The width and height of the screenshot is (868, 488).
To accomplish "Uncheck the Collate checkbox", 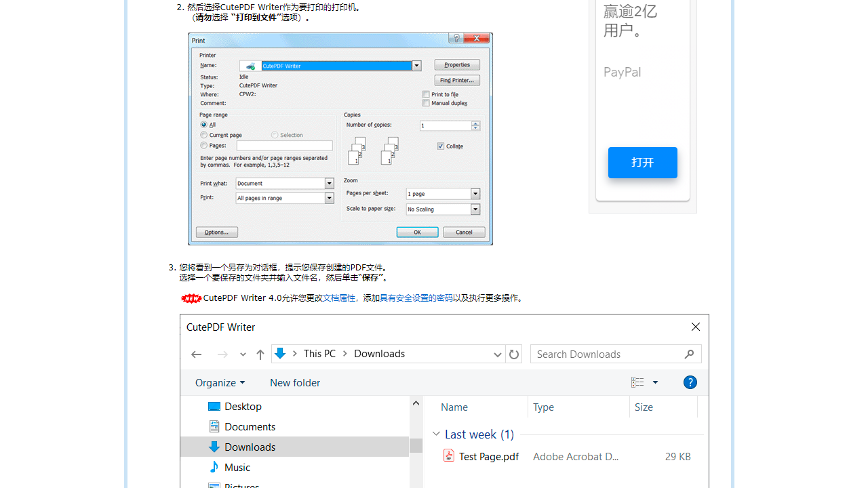I will click(x=440, y=146).
